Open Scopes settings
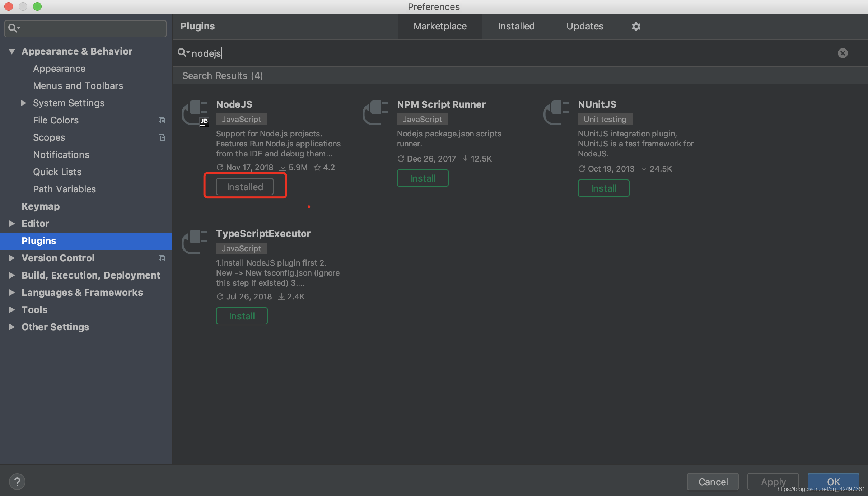868x496 pixels. (49, 137)
